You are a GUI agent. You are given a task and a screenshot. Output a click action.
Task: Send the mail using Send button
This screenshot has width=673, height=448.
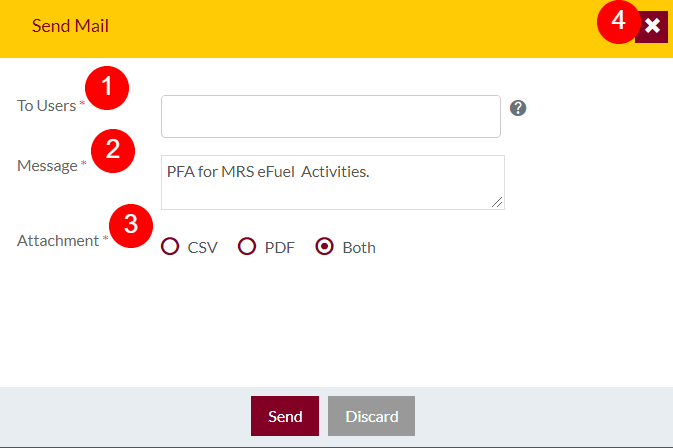point(285,416)
